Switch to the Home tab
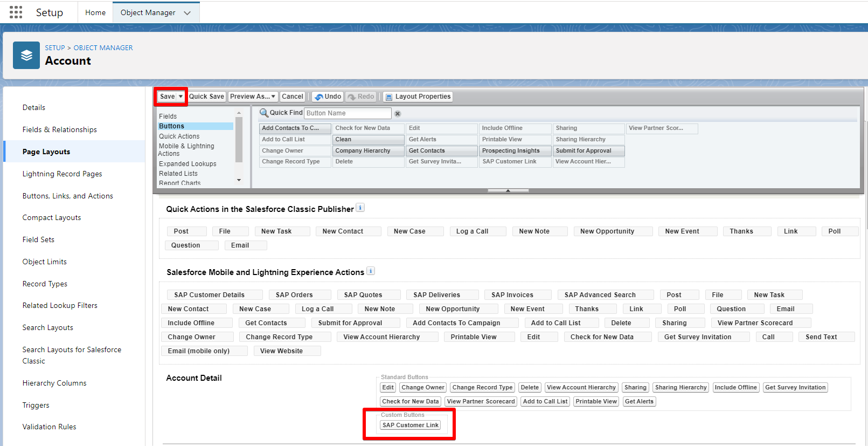Viewport: 868px width, 446px height. point(95,12)
